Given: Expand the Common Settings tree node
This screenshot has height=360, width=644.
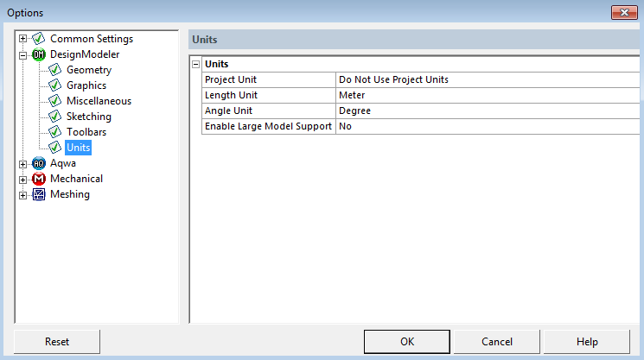Looking at the screenshot, I should tap(23, 39).
